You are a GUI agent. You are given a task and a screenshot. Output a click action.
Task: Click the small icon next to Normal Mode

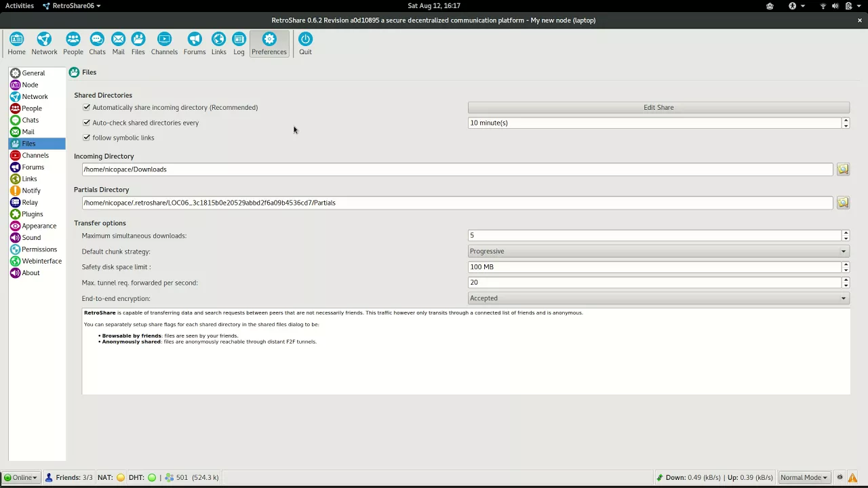840,477
